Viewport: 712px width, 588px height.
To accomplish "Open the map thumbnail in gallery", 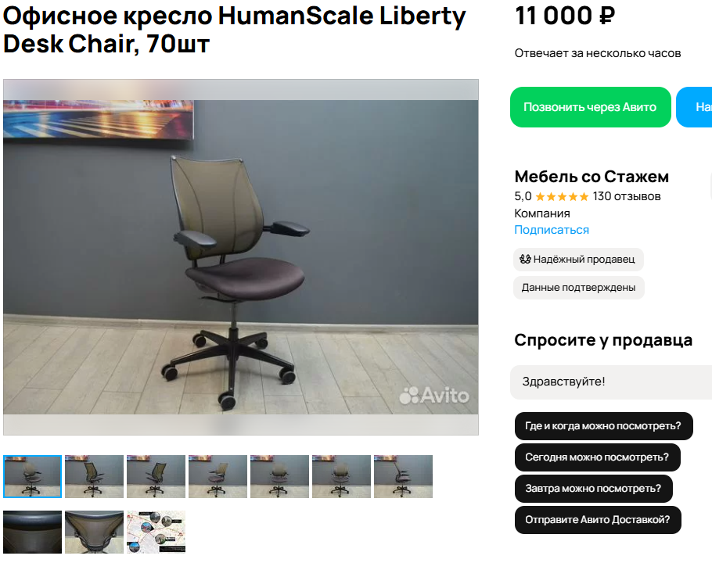I will (x=156, y=532).
